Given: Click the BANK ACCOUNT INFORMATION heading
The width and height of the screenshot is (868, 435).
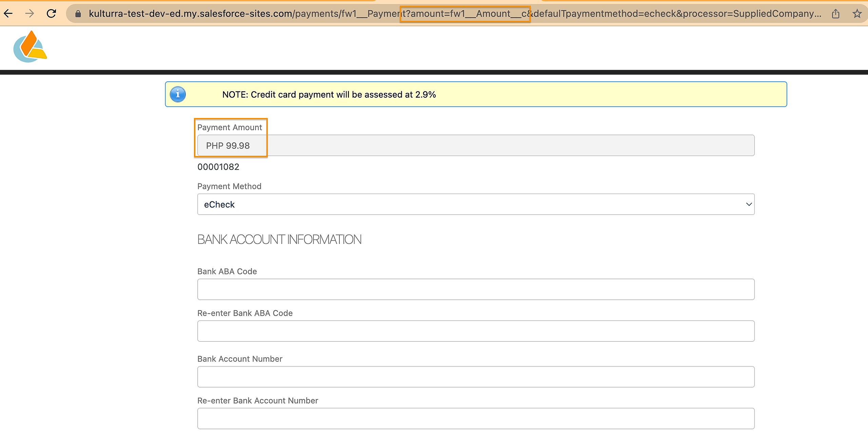Looking at the screenshot, I should [279, 240].
